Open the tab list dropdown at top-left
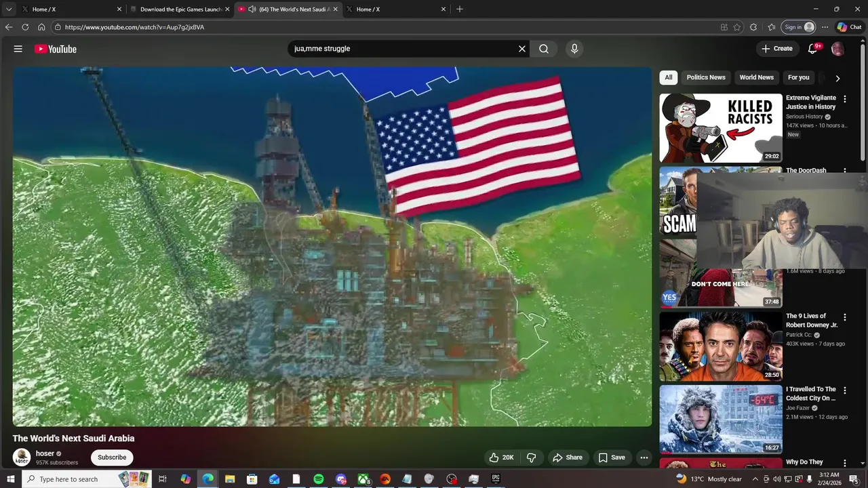 [x=9, y=9]
